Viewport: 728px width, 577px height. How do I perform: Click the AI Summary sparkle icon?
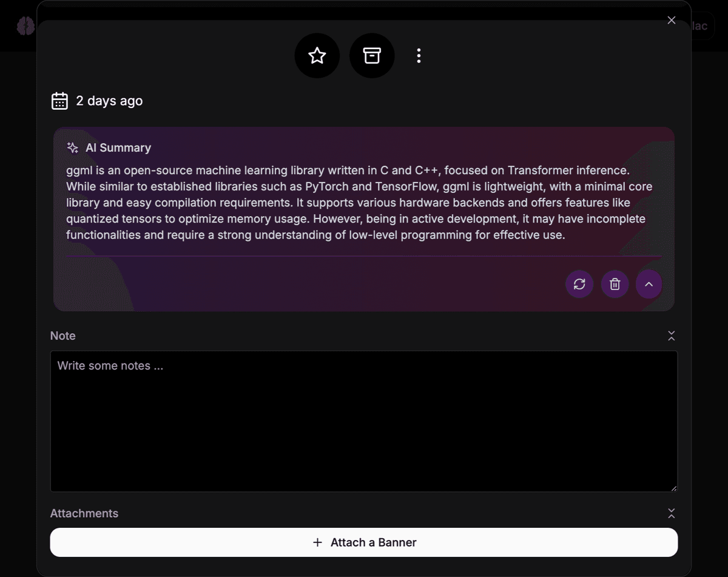pyautogui.click(x=73, y=148)
